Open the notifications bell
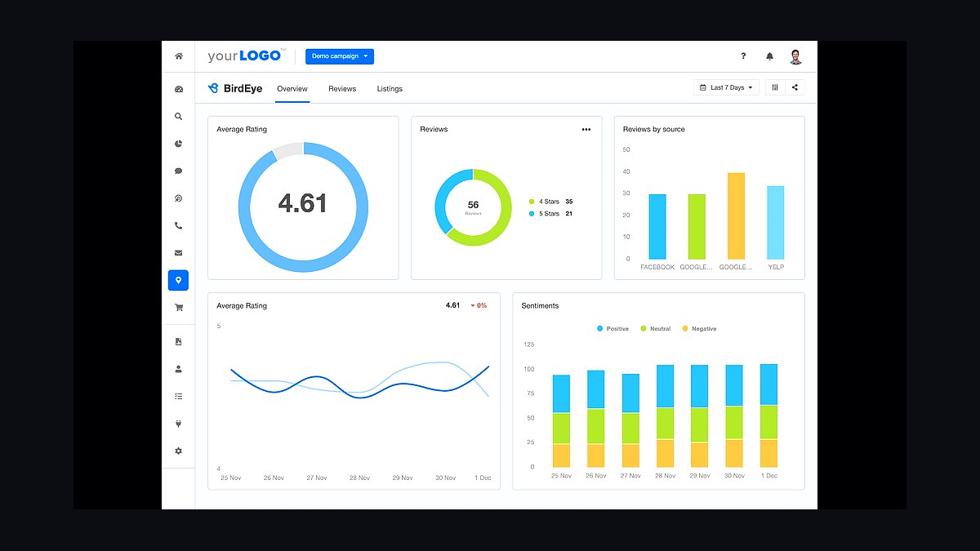This screenshot has width=980, height=551. [769, 56]
